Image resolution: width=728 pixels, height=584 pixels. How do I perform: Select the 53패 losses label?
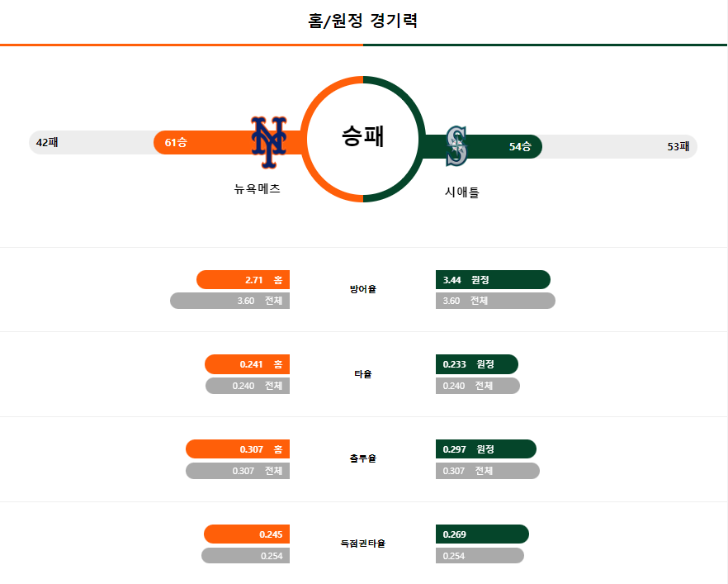coord(678,146)
